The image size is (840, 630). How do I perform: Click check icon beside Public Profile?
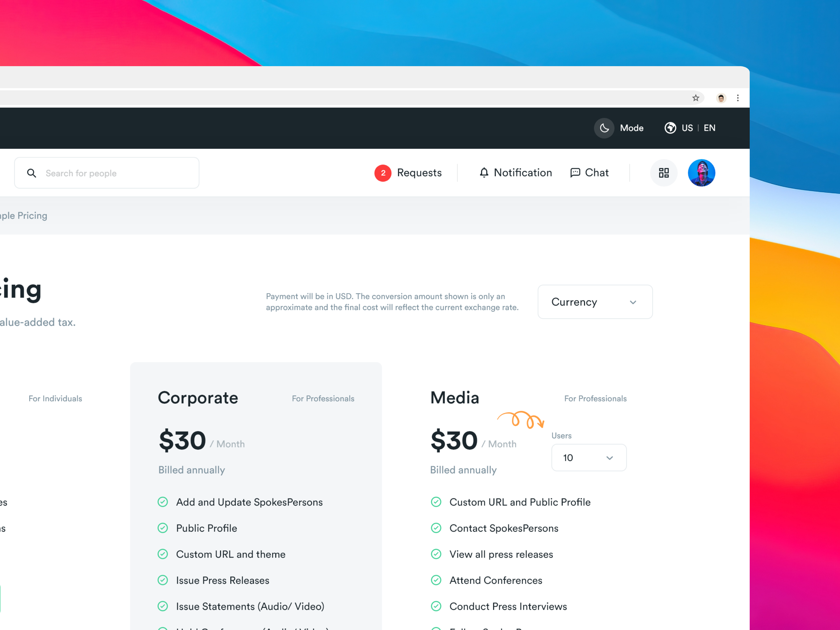162,528
